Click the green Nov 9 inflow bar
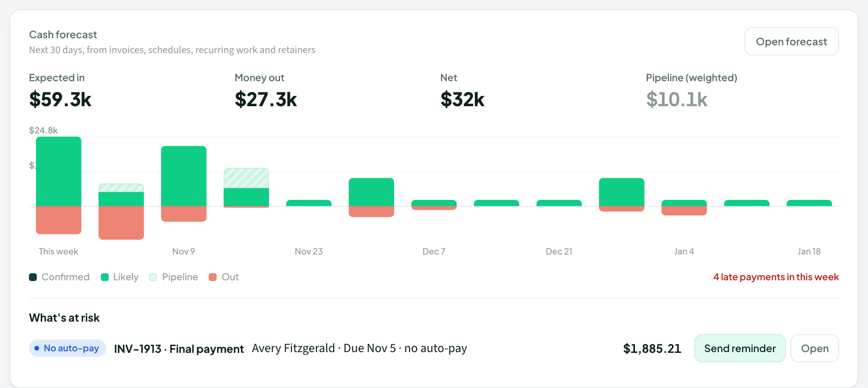 (184, 176)
